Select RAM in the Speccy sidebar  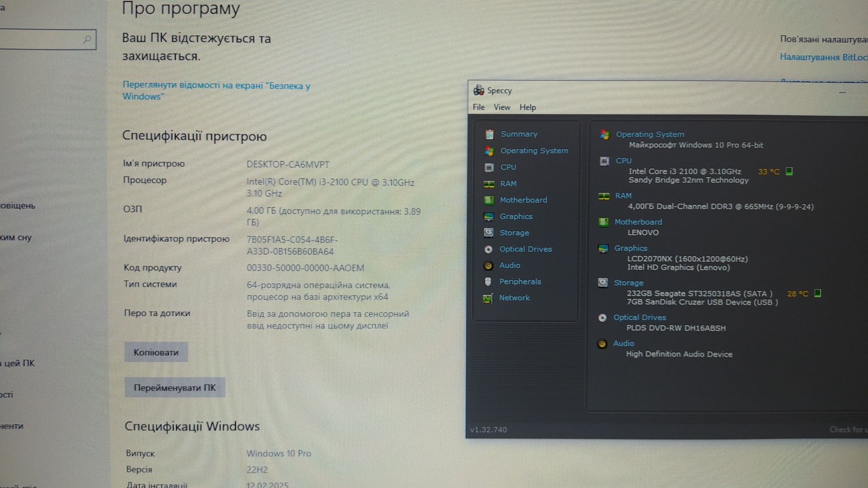click(508, 184)
